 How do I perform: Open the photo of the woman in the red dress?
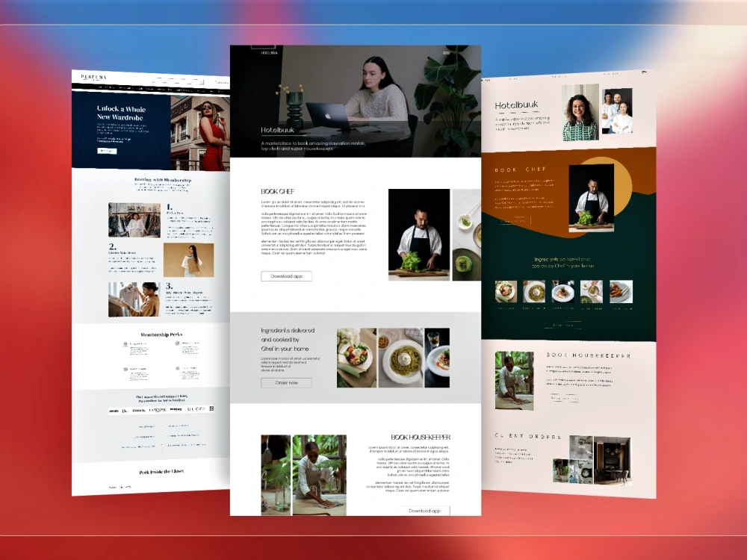coord(200,133)
